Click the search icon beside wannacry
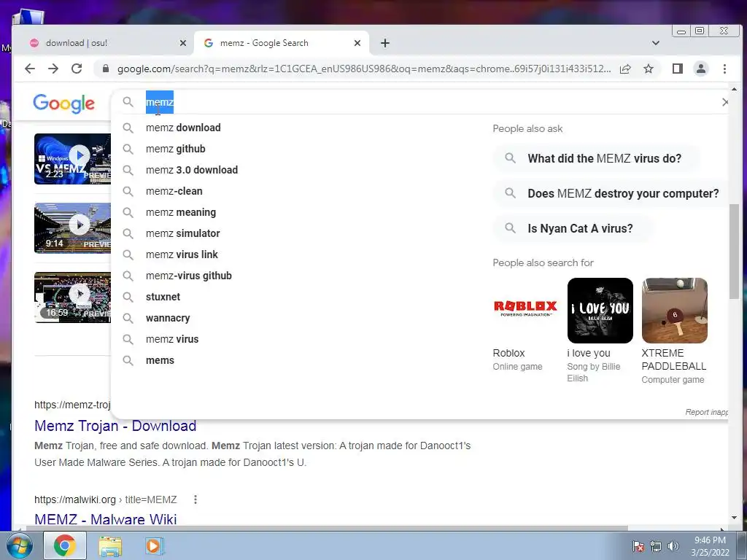Image resolution: width=747 pixels, height=560 pixels. pyautogui.click(x=128, y=318)
